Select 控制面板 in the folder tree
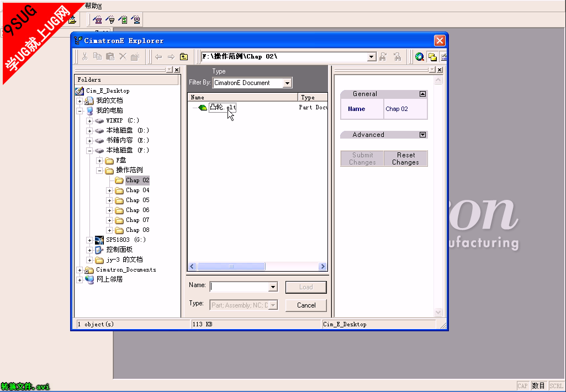This screenshot has height=392, width=566. [x=119, y=250]
